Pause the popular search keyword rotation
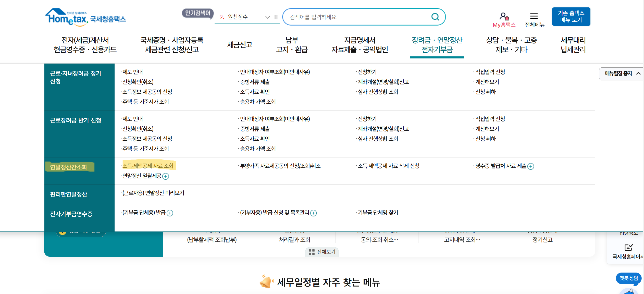The width and height of the screenshot is (644, 294). click(276, 17)
